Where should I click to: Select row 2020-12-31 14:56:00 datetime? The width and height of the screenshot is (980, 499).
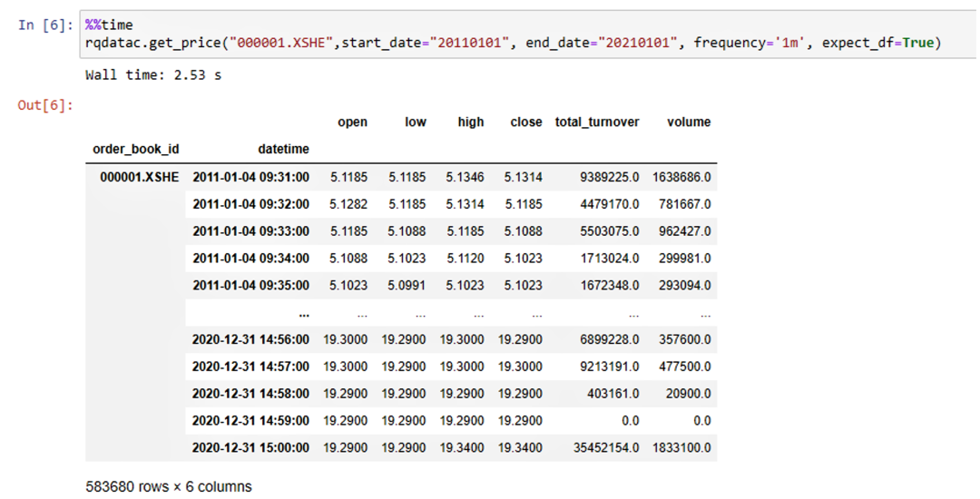tap(250, 339)
